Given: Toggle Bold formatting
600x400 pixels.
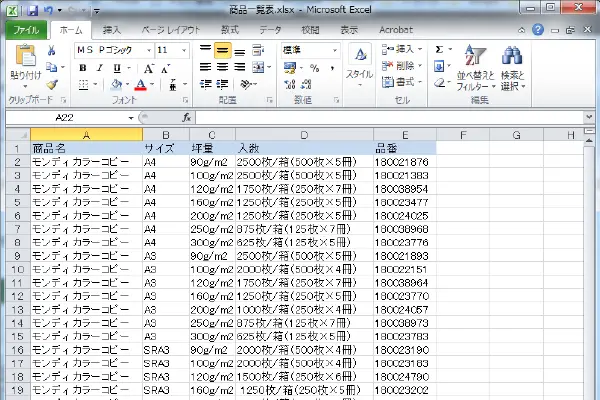Looking at the screenshot, I should [x=83, y=68].
